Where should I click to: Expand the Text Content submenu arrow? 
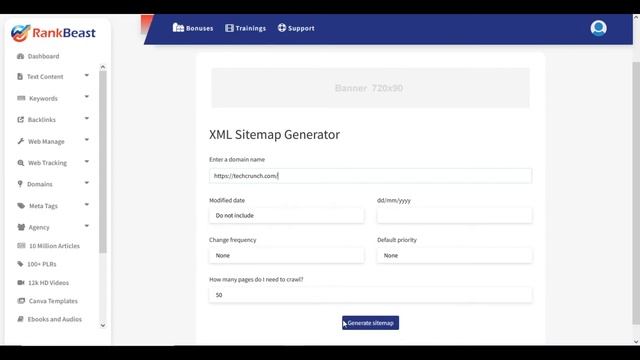tap(87, 76)
